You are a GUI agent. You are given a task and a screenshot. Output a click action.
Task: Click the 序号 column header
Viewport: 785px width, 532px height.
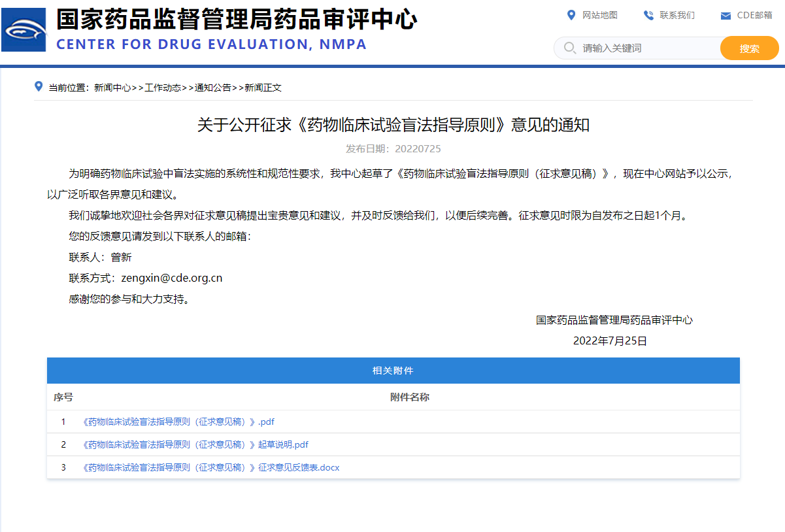click(x=63, y=397)
